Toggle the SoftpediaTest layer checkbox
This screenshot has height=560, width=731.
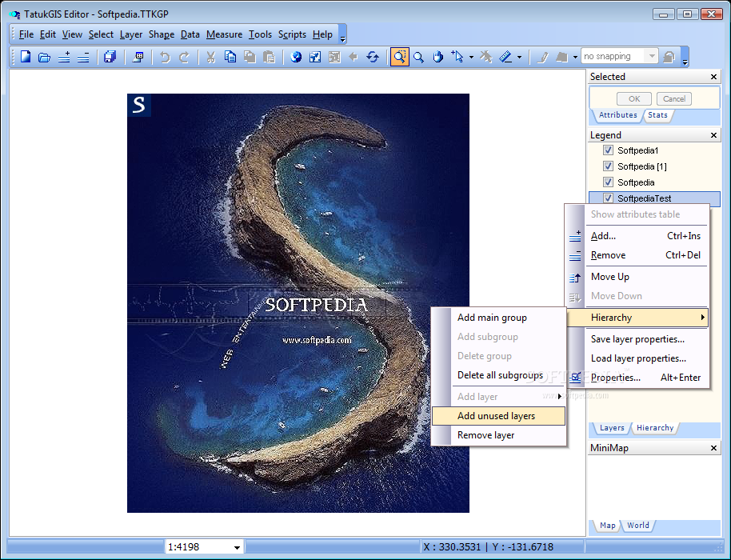608,198
